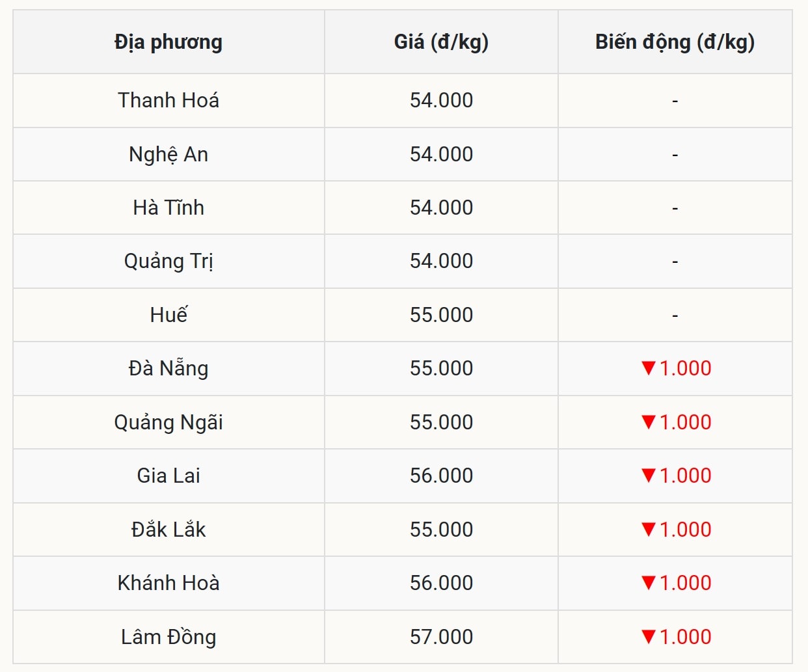
Task: Click the 57.000 price for Lâm Đồng
Action: tap(441, 637)
